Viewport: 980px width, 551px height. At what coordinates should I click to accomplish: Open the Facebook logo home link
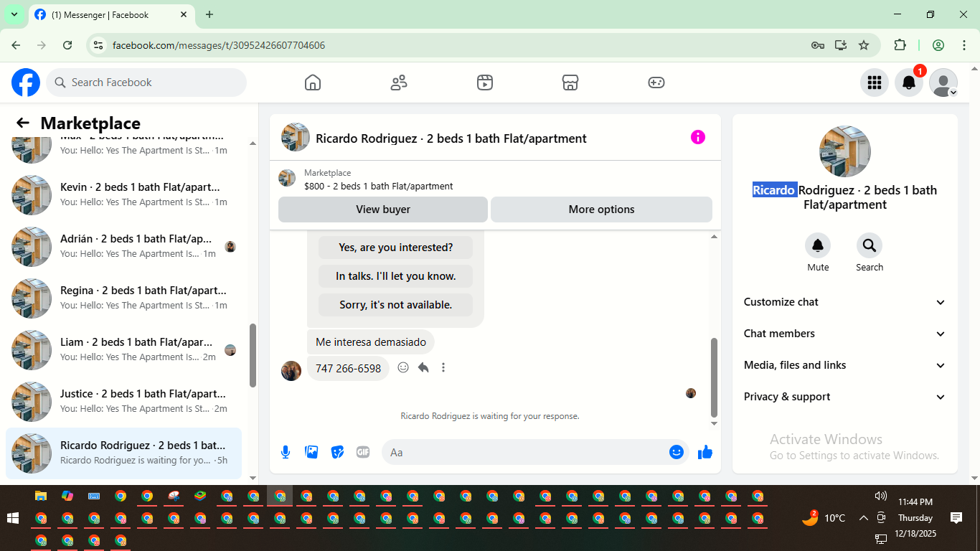tap(26, 83)
